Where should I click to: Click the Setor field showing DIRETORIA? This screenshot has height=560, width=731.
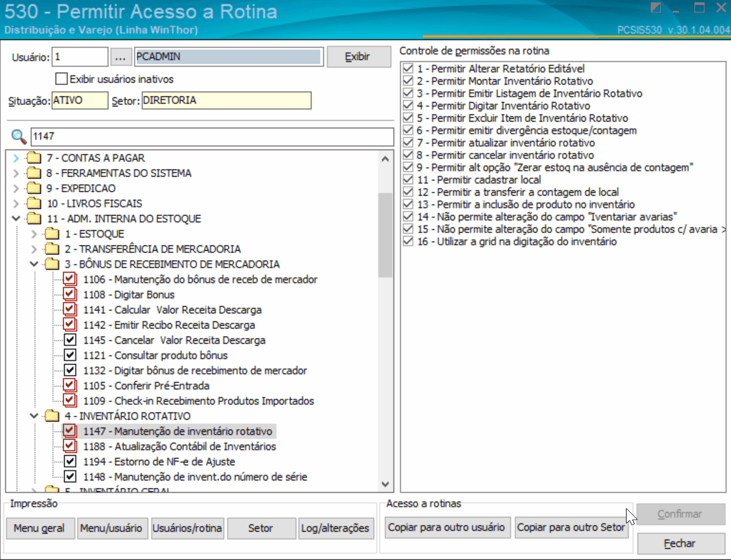click(227, 100)
